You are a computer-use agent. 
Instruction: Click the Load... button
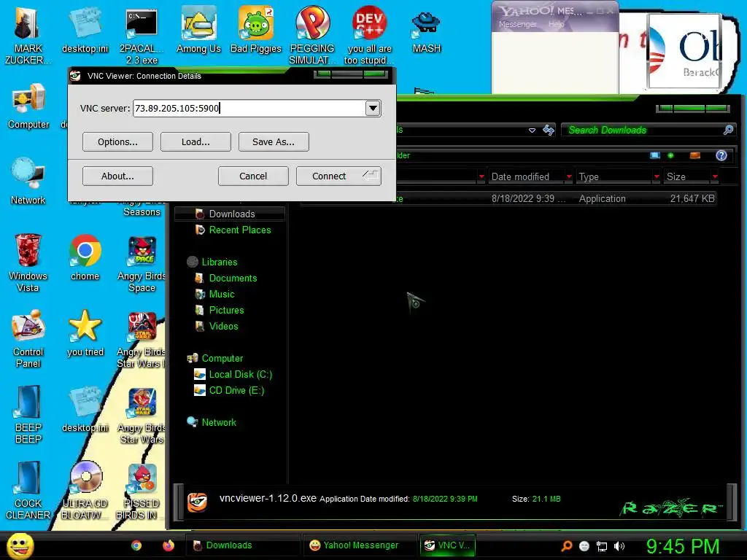coord(196,142)
